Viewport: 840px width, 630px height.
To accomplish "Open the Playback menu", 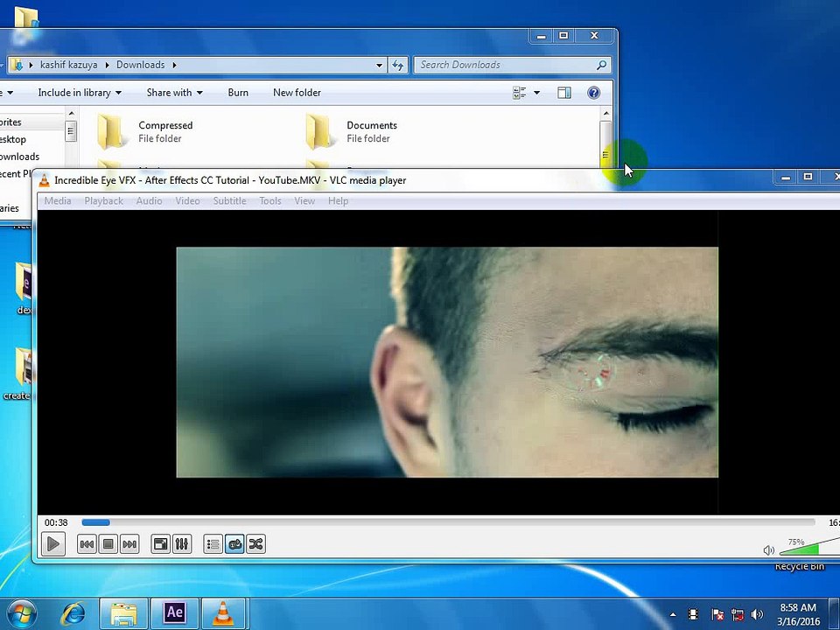I will (103, 201).
